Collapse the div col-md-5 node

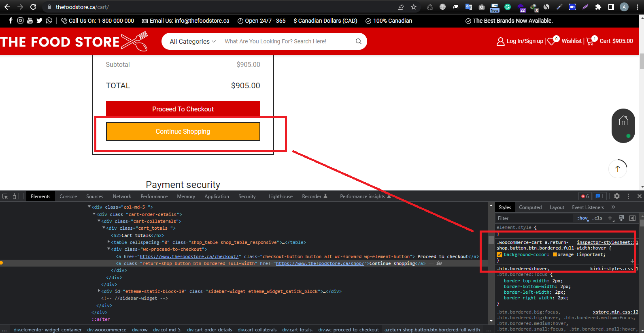(x=89, y=207)
